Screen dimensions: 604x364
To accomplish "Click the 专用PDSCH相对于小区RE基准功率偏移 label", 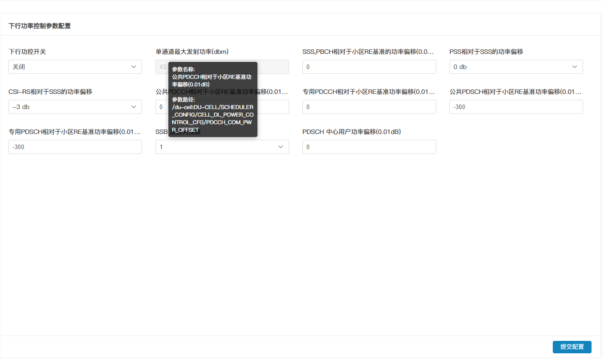I will click(74, 132).
